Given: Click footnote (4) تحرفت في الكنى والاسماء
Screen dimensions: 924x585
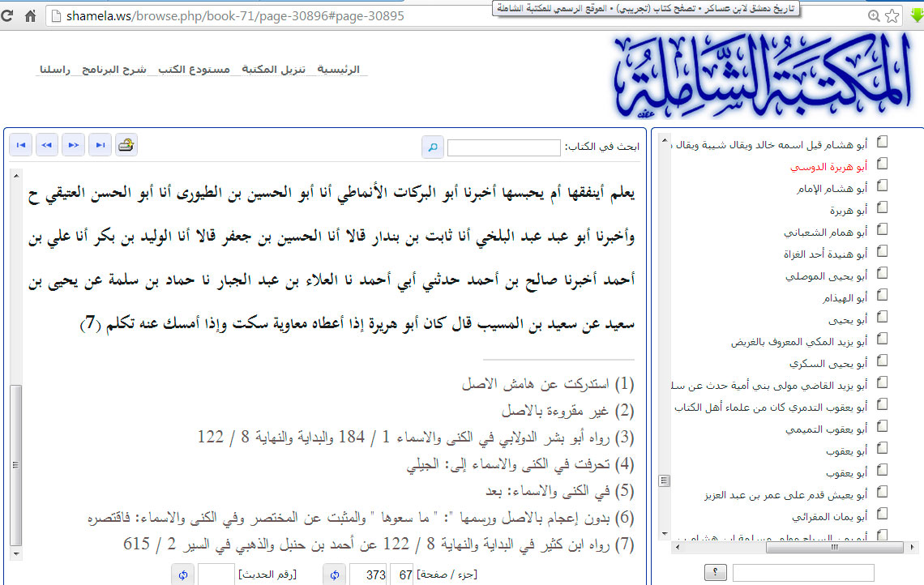Looking at the screenshot, I should 520,464.
